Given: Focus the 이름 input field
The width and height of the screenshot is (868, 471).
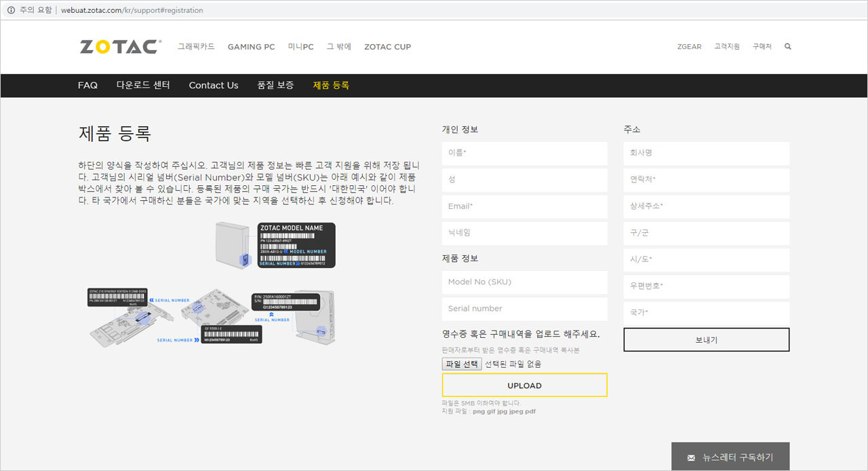Looking at the screenshot, I should pos(525,153).
